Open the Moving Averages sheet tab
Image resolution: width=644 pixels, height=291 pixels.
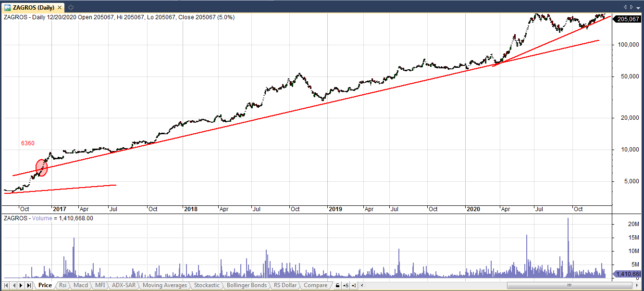tap(165, 285)
